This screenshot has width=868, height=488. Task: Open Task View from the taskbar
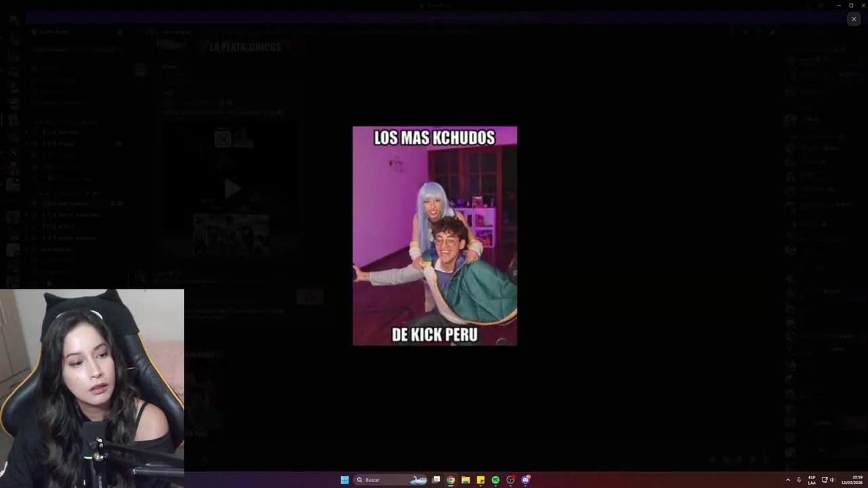(436, 480)
